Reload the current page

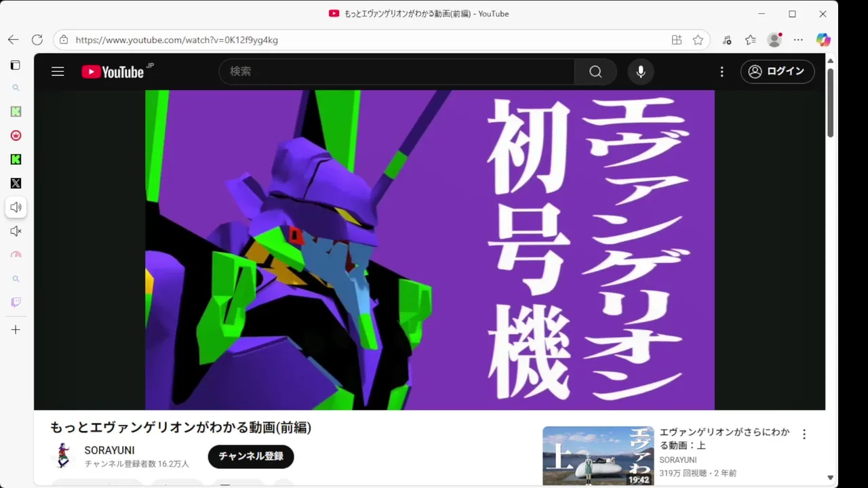point(37,40)
